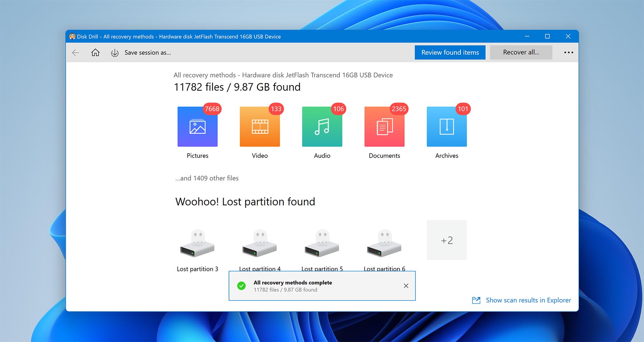The height and width of the screenshot is (342, 644).
Task: Click the Documents label text
Action: pyautogui.click(x=384, y=155)
